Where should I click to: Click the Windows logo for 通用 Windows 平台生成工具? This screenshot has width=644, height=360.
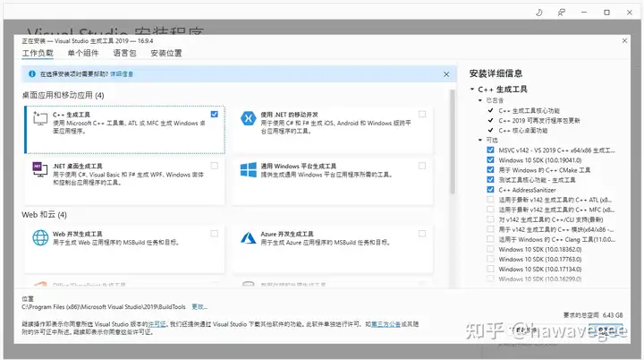(x=248, y=169)
